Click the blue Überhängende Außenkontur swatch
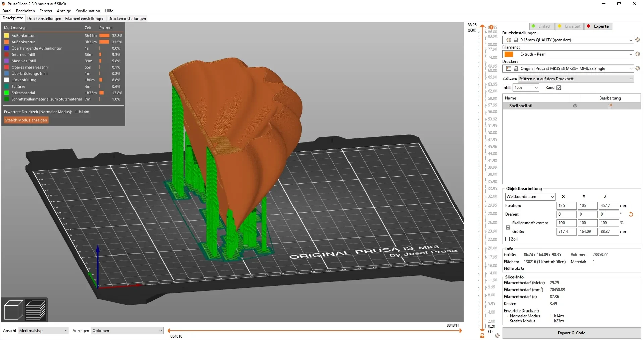This screenshot has width=644, height=340. (6, 48)
